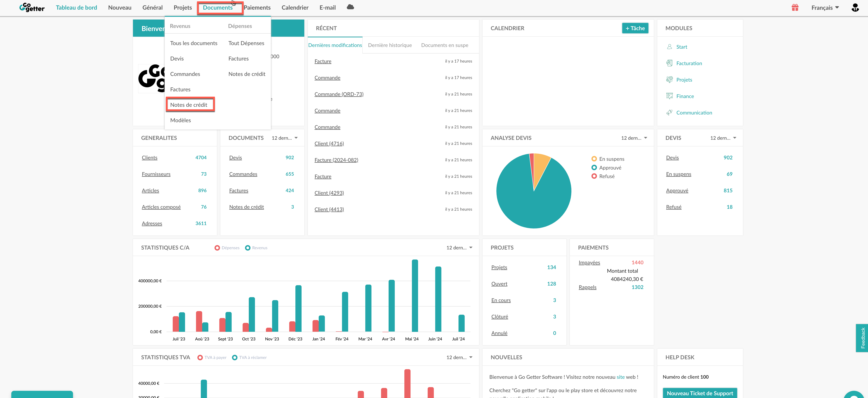
Task: Open the Calendrier menu
Action: coord(295,8)
